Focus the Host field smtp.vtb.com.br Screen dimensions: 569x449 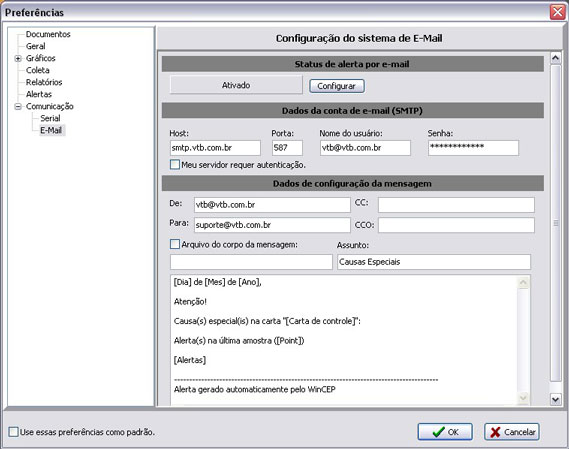[215, 148]
